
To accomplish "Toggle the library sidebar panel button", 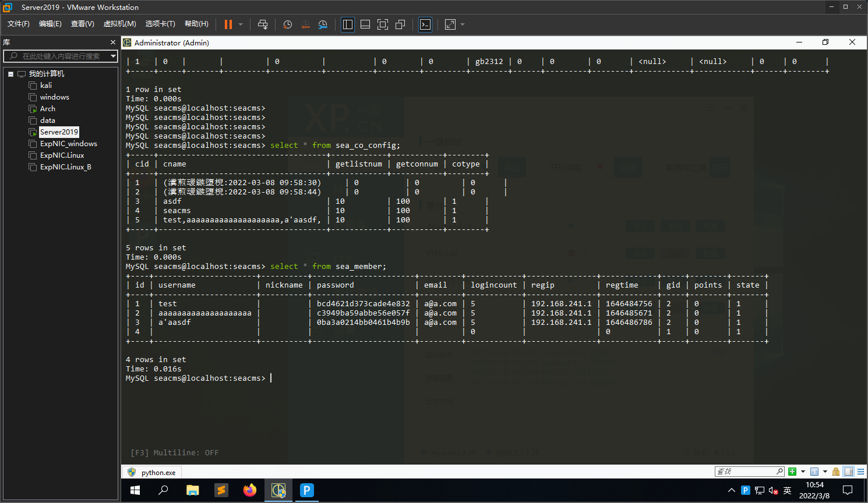I will pyautogui.click(x=348, y=24).
